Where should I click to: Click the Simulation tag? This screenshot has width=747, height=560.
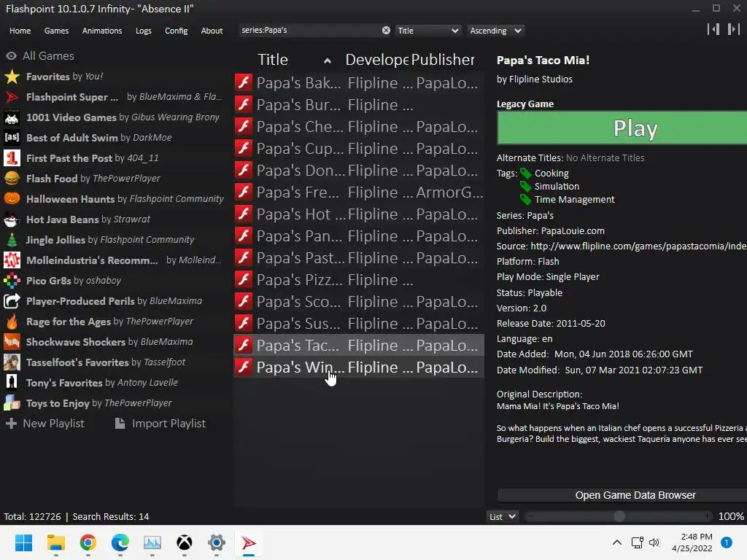[x=557, y=187]
